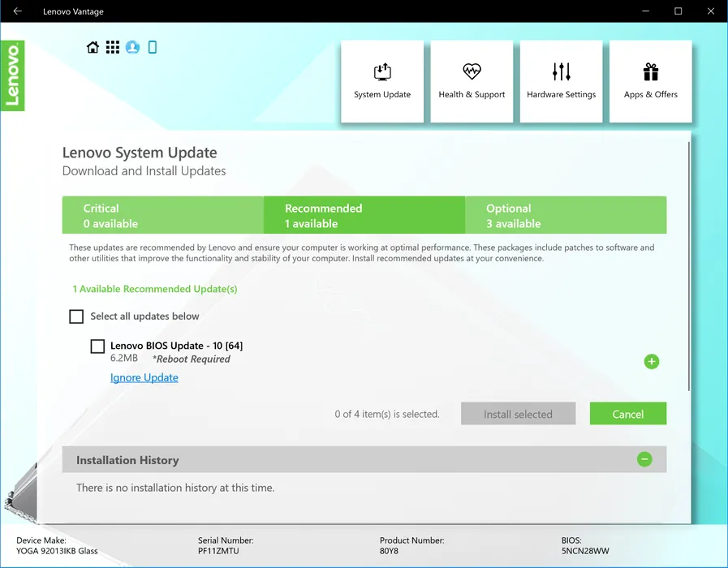Check Select all updates below
Screen dimensions: 728x568
[76, 316]
